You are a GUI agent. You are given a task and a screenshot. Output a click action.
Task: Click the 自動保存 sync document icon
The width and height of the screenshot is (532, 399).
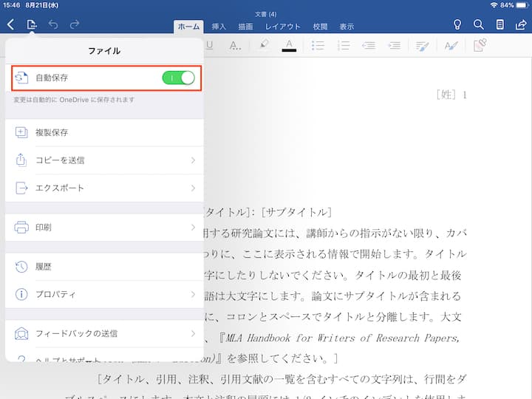point(21,78)
